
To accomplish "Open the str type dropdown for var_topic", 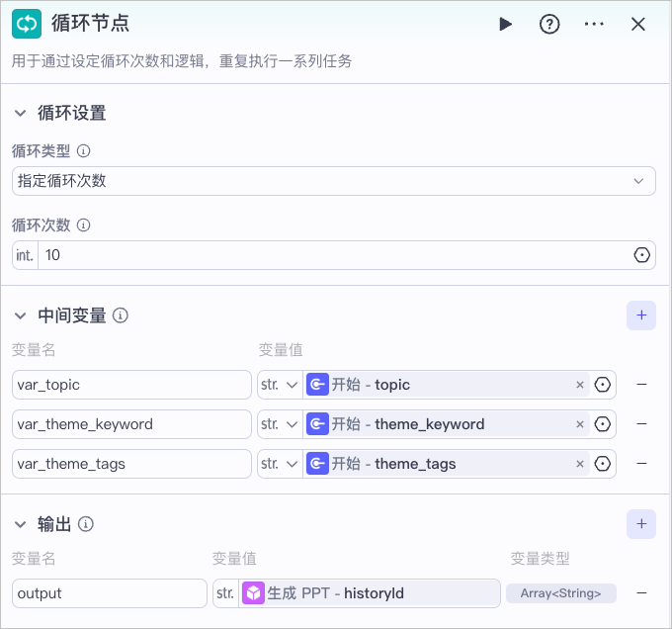I will [280, 385].
